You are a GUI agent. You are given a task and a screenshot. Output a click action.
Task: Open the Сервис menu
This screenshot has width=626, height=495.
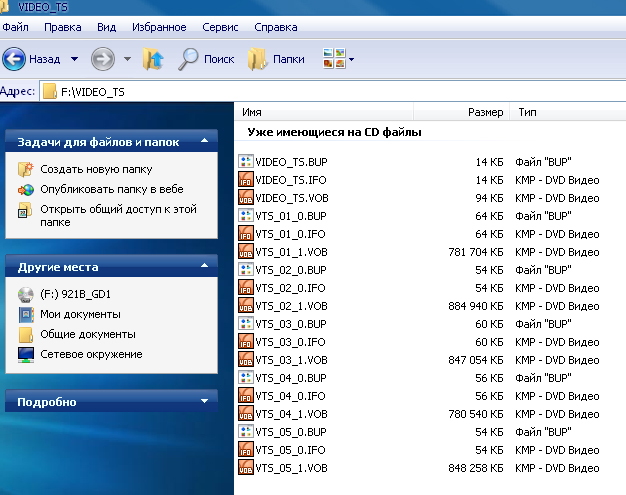tap(220, 27)
